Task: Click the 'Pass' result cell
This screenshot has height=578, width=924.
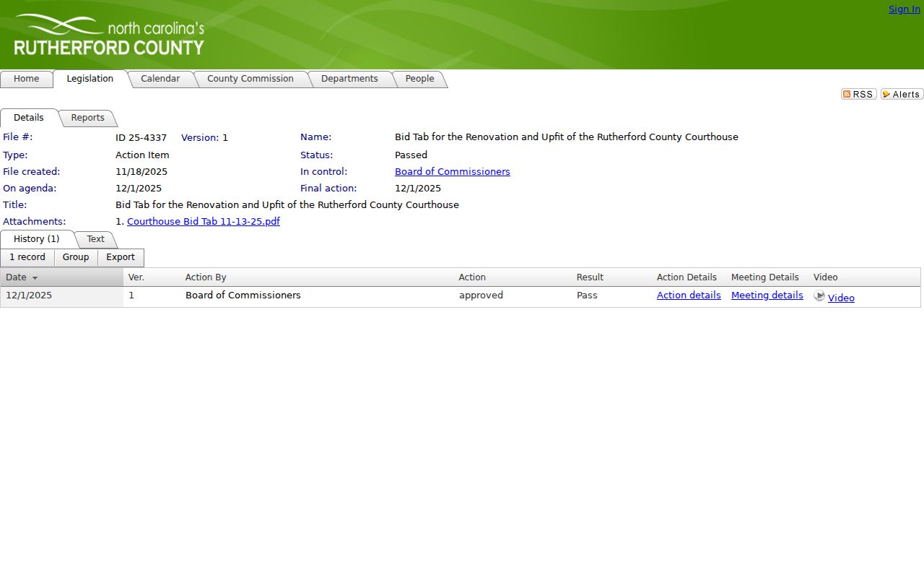Action: pyautogui.click(x=587, y=296)
